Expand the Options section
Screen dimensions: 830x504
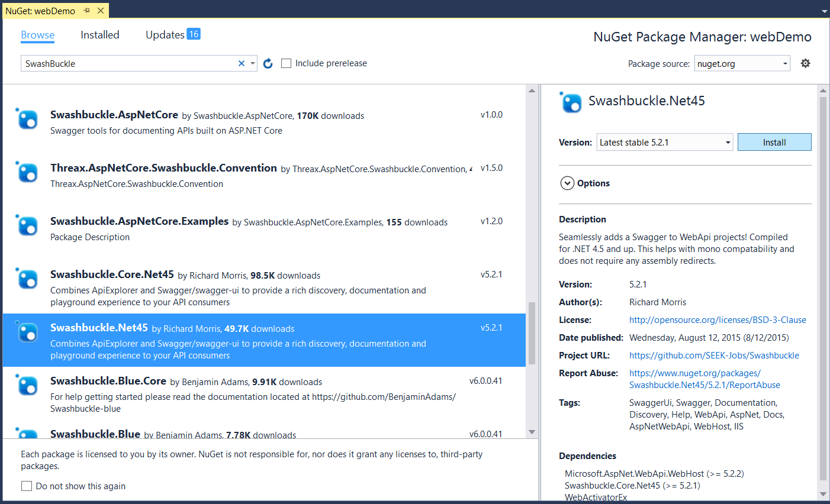coord(567,183)
